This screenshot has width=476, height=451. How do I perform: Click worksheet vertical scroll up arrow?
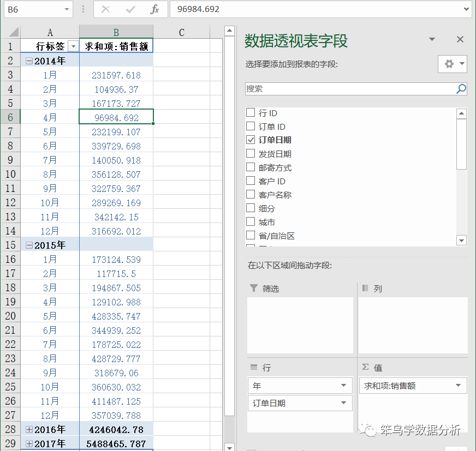tap(229, 31)
